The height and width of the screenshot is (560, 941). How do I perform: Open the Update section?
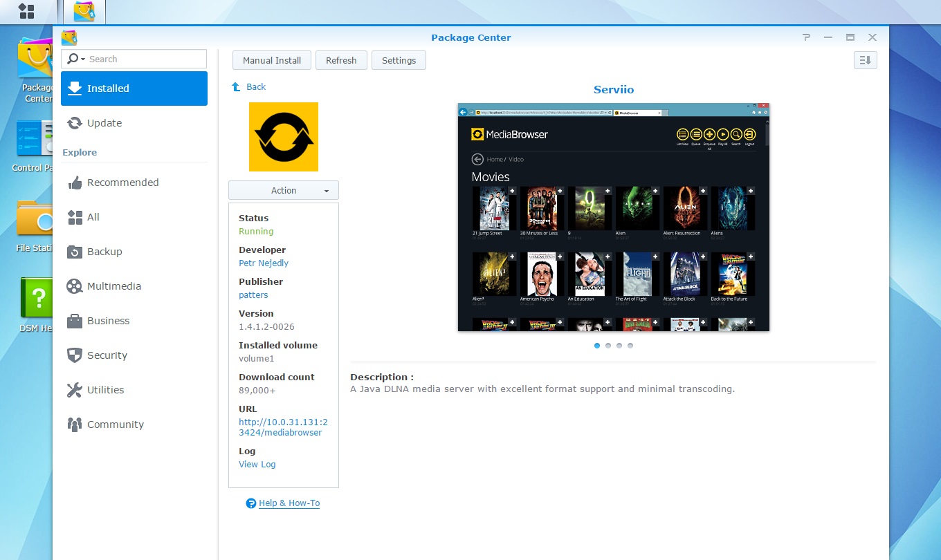pos(134,123)
